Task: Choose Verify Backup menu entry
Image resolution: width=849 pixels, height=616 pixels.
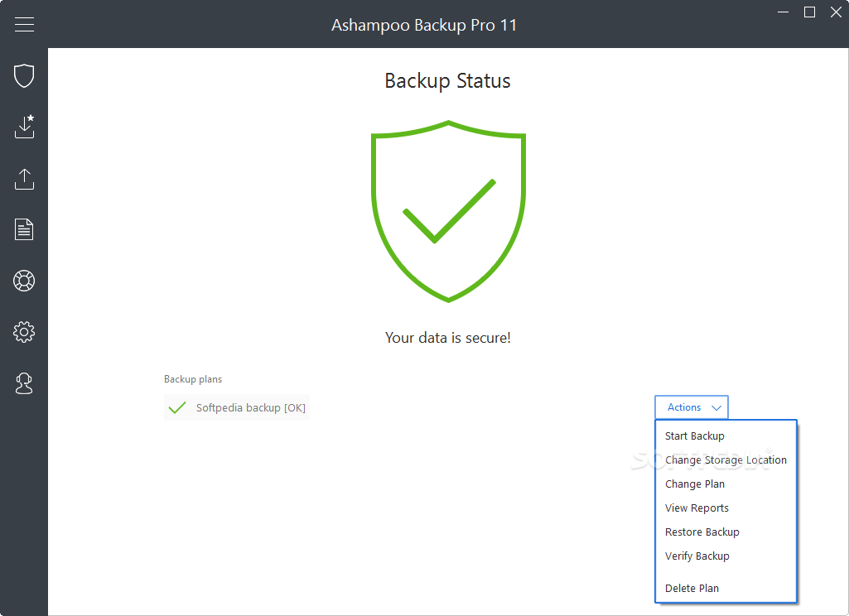Action: click(x=697, y=556)
